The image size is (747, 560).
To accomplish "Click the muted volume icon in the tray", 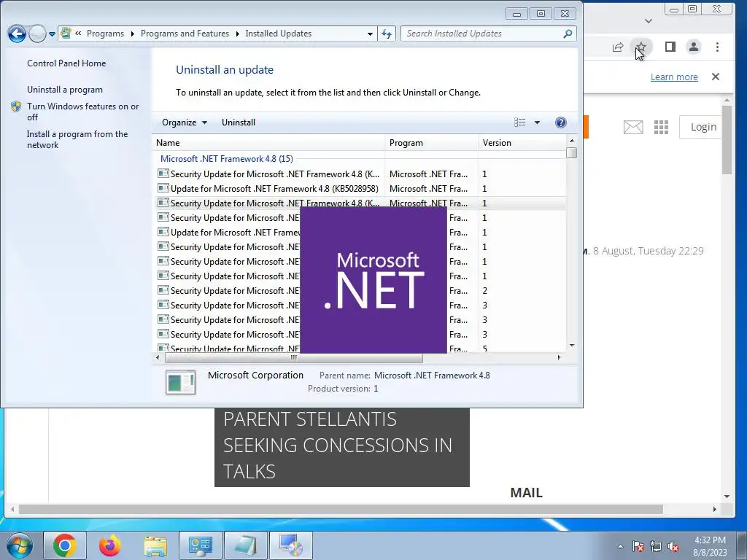I will point(673,546).
